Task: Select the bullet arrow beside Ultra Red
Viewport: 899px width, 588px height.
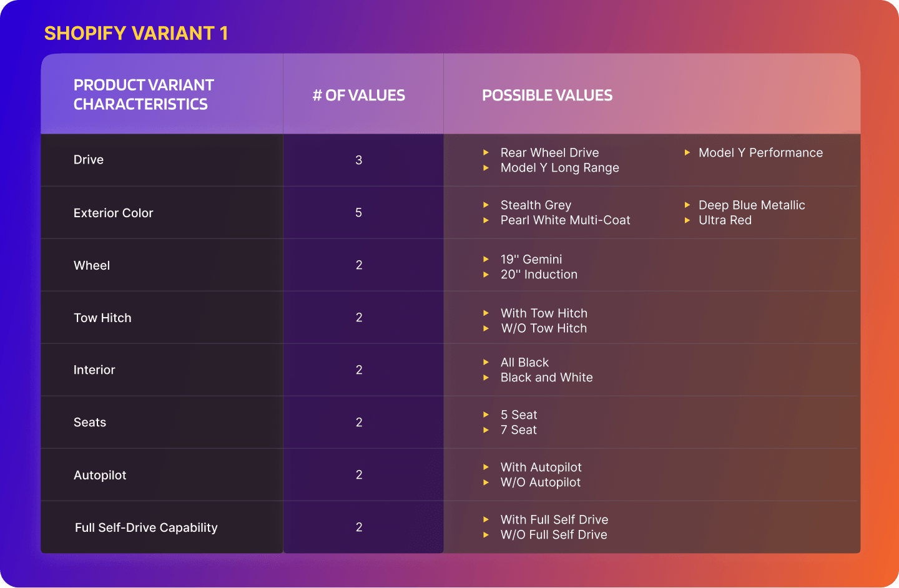Action: pyautogui.click(x=687, y=220)
